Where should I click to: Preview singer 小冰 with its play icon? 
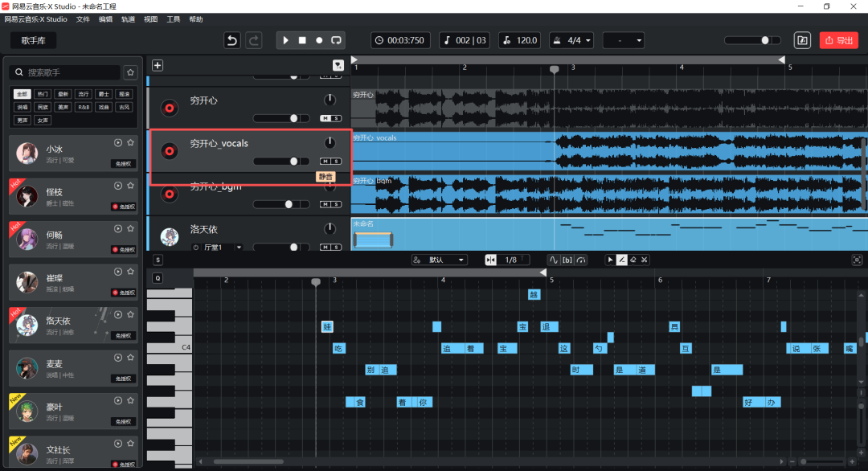pos(117,142)
